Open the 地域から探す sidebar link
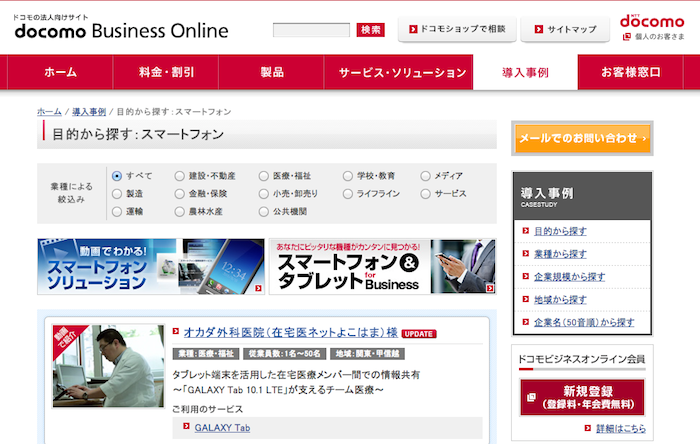Screen dimensions: 700x444 point(560,299)
